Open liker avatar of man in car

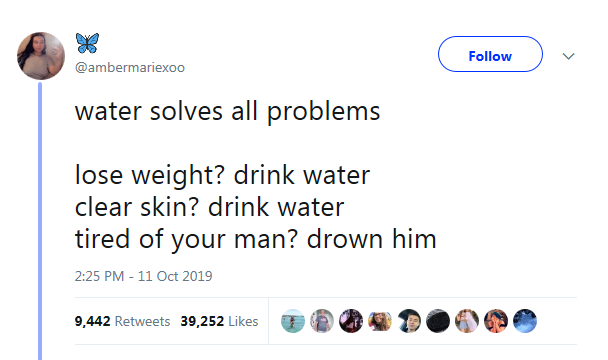(409, 321)
